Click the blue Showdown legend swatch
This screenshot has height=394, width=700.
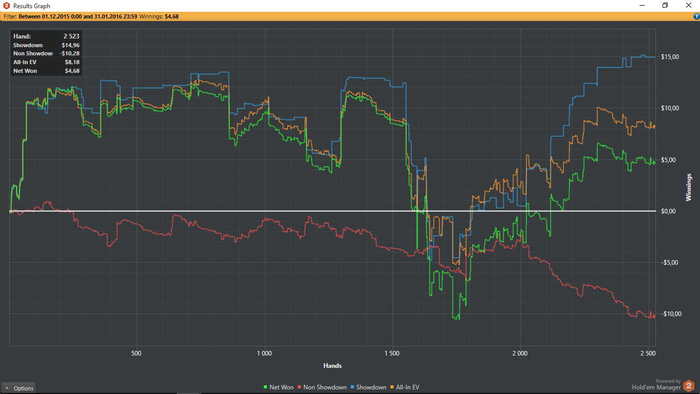click(x=352, y=387)
